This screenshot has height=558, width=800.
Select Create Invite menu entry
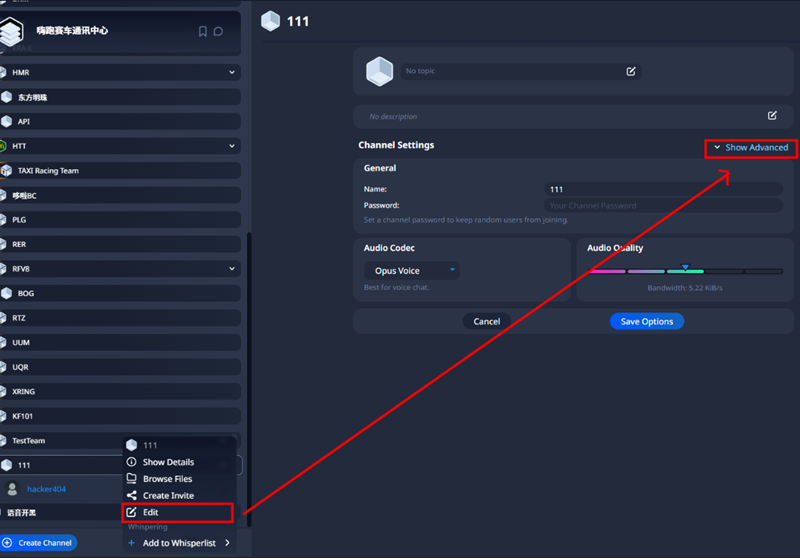[x=168, y=496]
